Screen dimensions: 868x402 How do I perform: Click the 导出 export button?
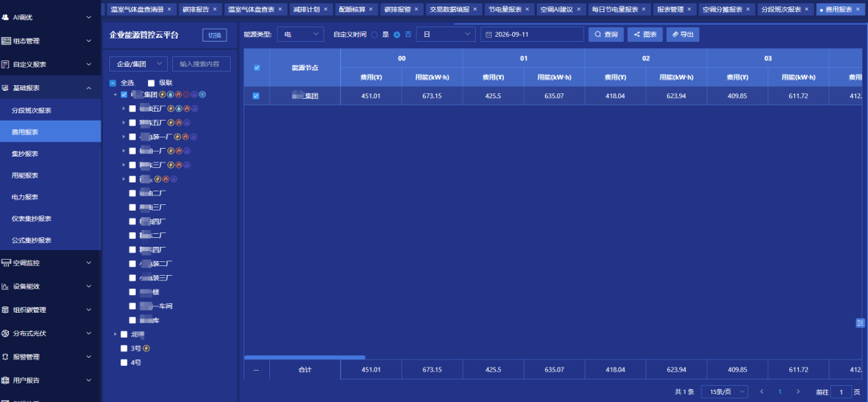click(x=682, y=35)
